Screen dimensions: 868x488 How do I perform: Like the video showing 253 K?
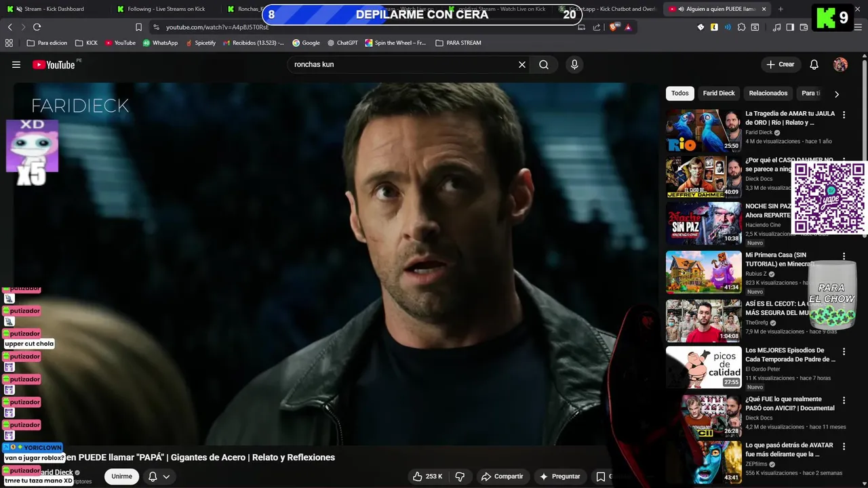point(427,476)
